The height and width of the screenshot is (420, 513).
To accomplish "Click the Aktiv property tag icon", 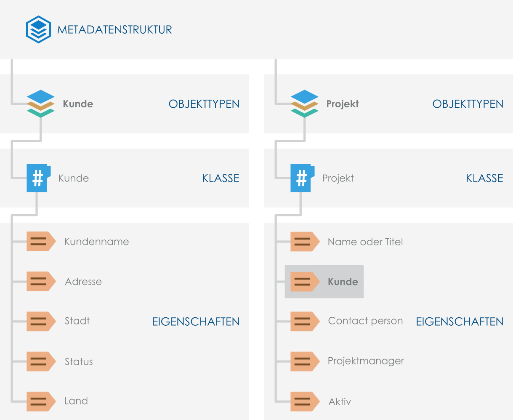I will point(304,401).
